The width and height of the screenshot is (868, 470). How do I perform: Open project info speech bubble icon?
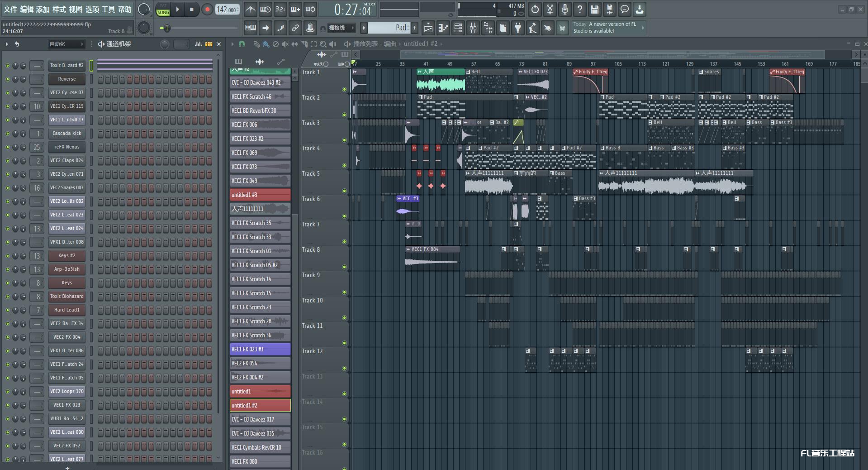[624, 9]
